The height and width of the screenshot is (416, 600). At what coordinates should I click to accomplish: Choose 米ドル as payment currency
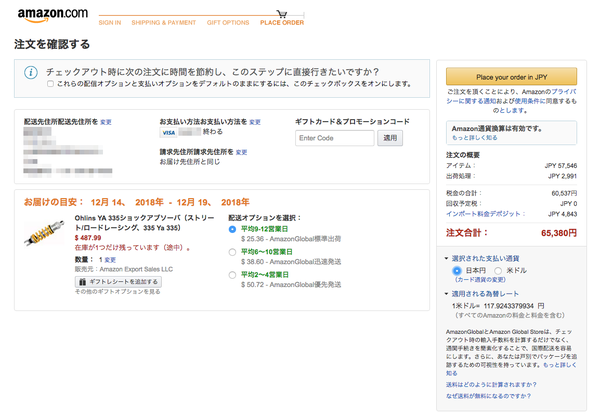point(498,271)
